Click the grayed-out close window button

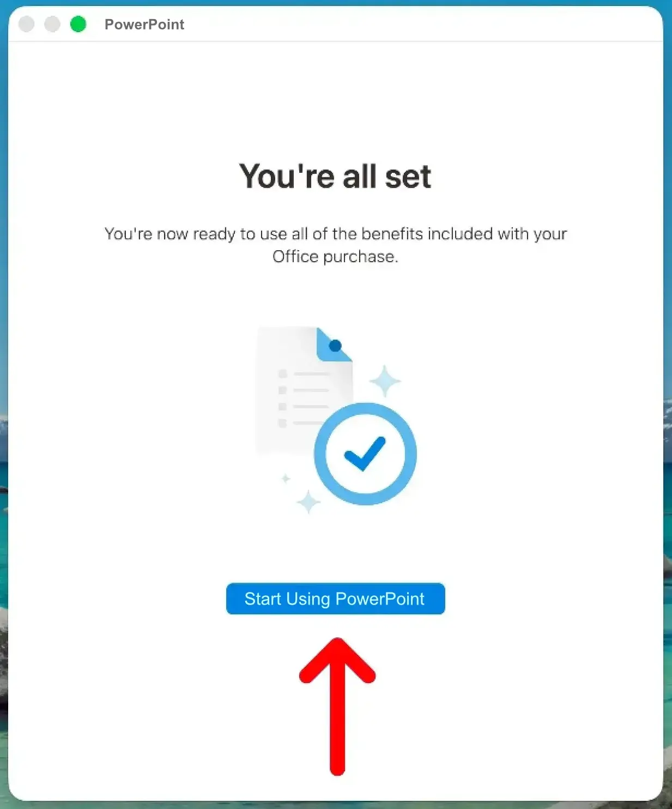[26, 24]
